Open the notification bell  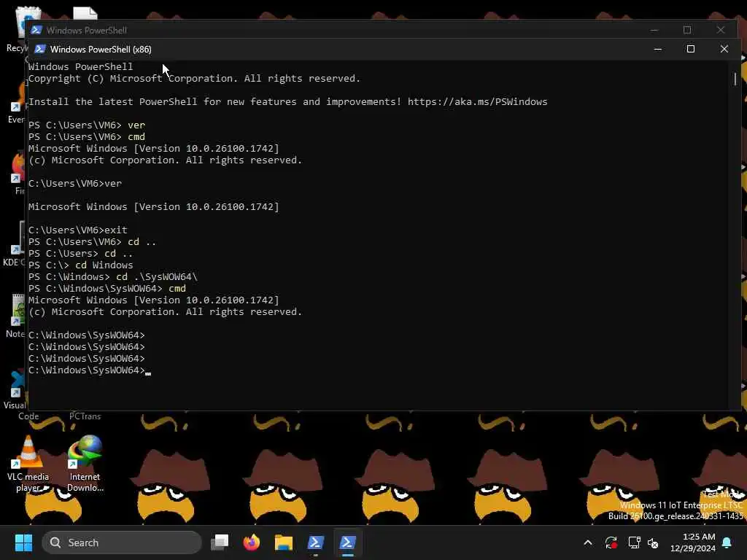point(727,542)
